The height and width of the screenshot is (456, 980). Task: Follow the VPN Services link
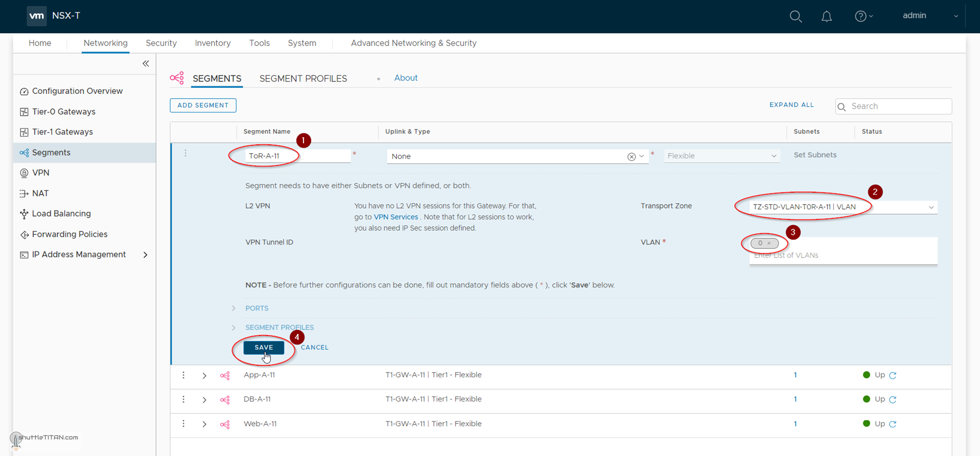click(395, 217)
